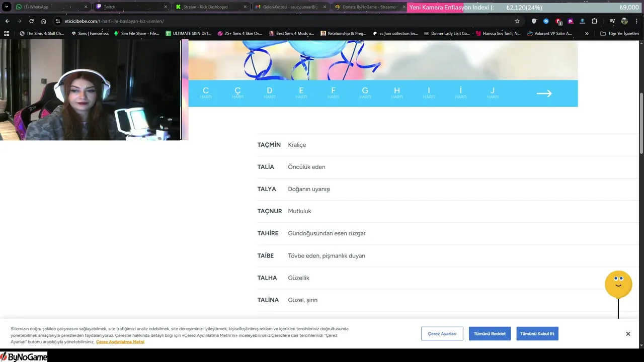
Task: Select the dotted İ Harfi letter
Action: [461, 93]
